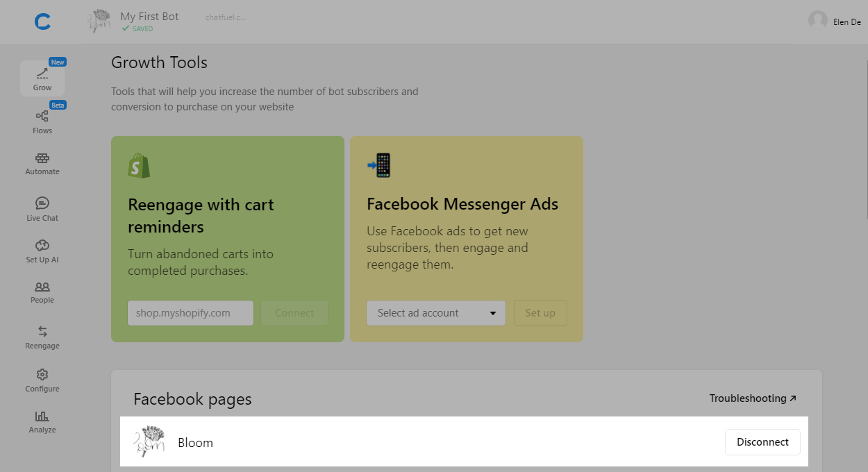Click the Set up button for ads

(x=540, y=313)
